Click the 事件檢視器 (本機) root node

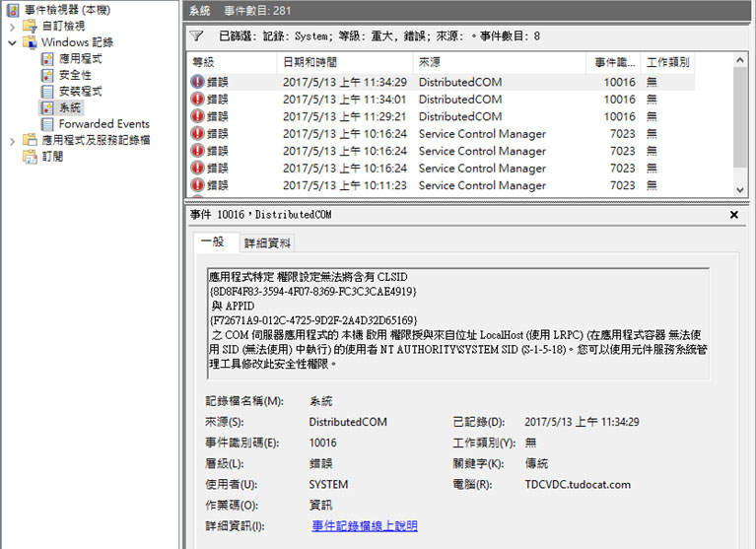tap(67, 10)
